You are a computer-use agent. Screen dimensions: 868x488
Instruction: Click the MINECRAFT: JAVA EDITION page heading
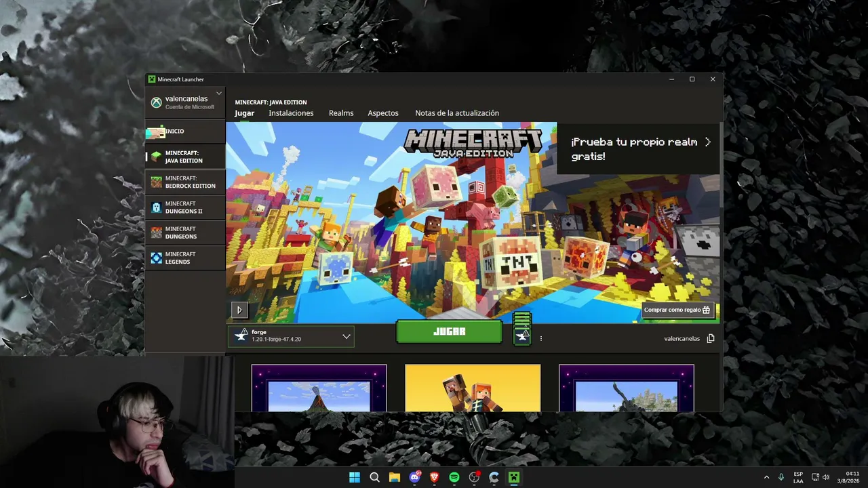271,102
